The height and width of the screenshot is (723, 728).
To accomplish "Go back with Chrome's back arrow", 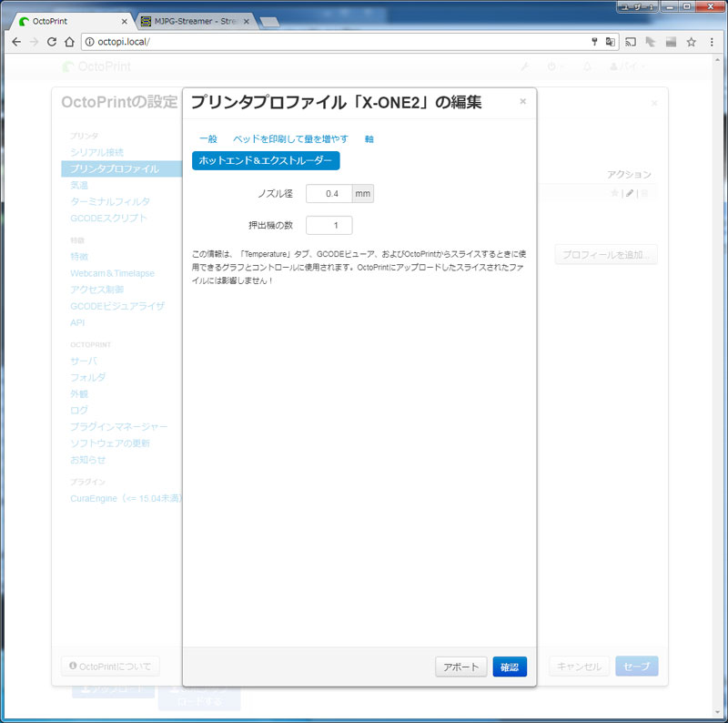I will (16, 42).
